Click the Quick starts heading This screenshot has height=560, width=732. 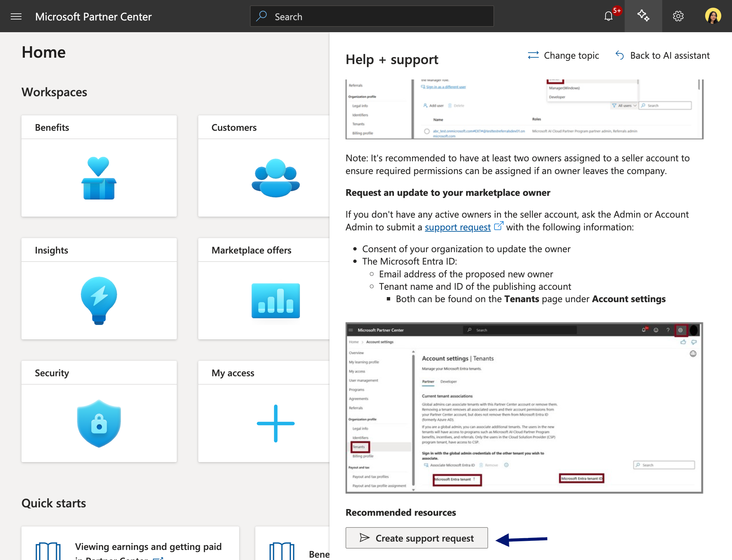coord(54,503)
